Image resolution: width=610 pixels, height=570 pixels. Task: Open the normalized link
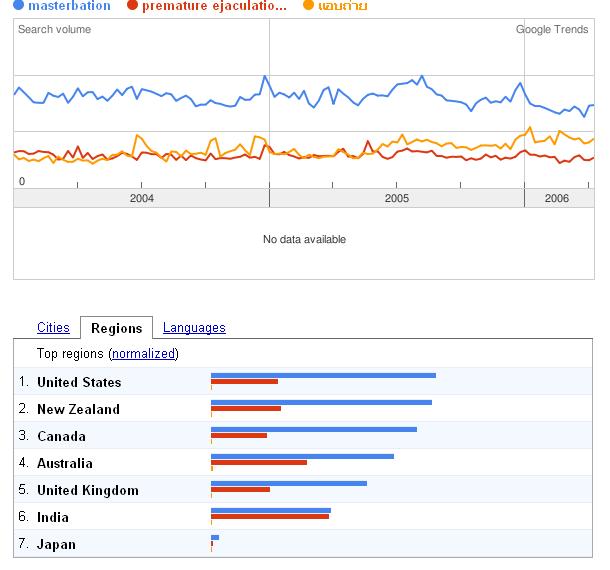tap(143, 353)
